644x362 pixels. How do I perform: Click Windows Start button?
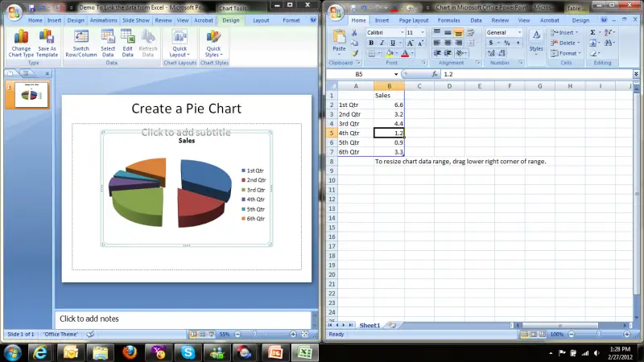coord(13,352)
